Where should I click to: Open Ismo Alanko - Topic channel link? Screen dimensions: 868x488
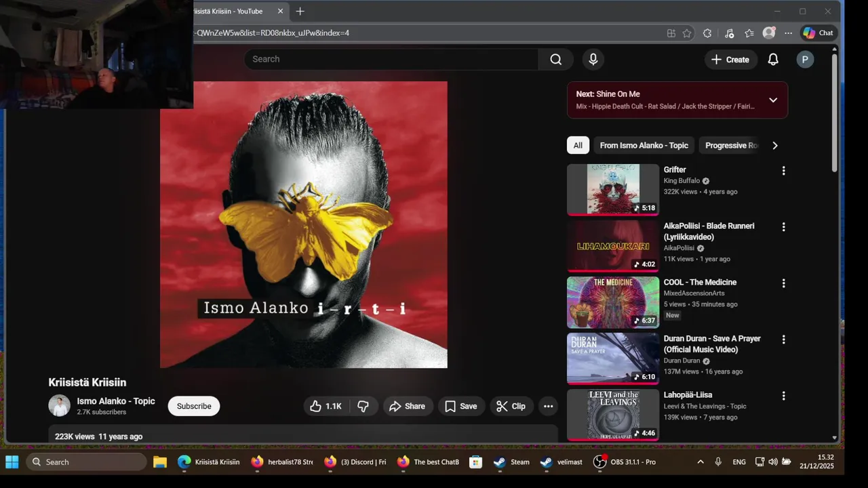116,401
